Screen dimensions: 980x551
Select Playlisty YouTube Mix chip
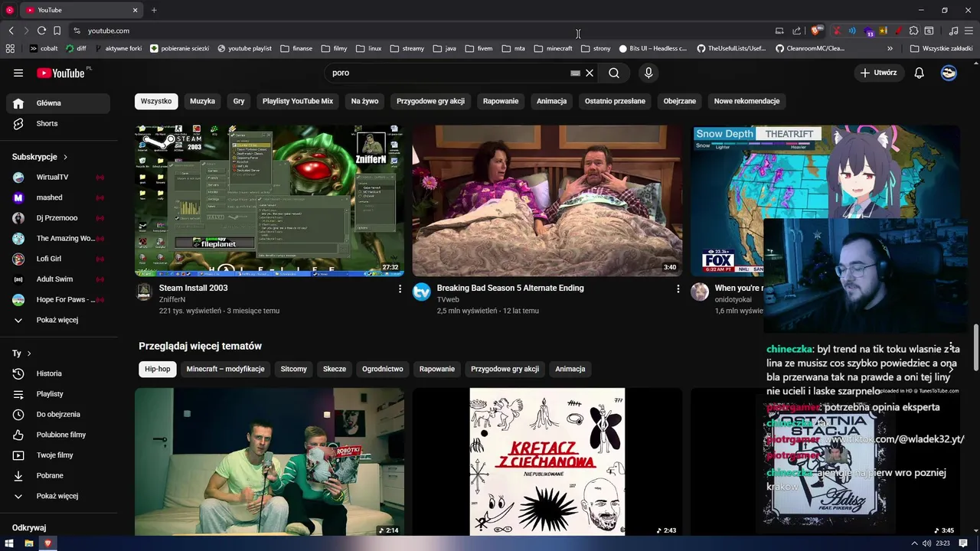(298, 101)
